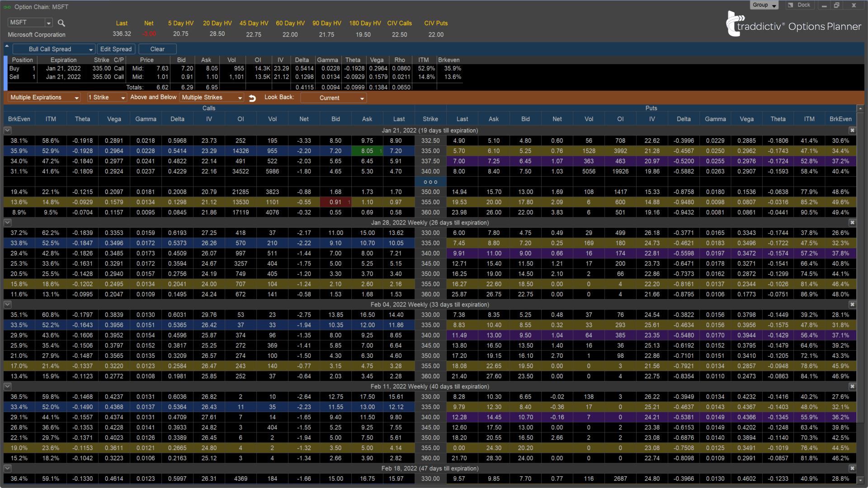This screenshot has height=488, width=868.
Task: Click call OI 34522 at Jan 21 340 strike
Action: tap(241, 172)
